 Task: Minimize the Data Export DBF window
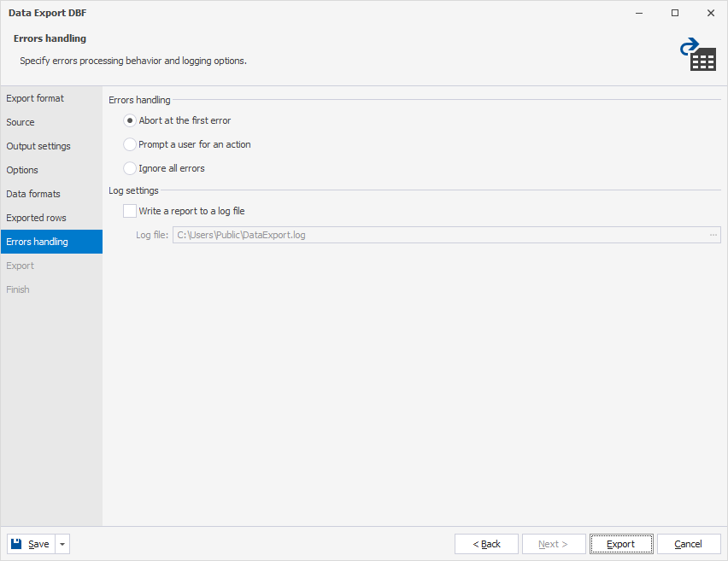[639, 13]
